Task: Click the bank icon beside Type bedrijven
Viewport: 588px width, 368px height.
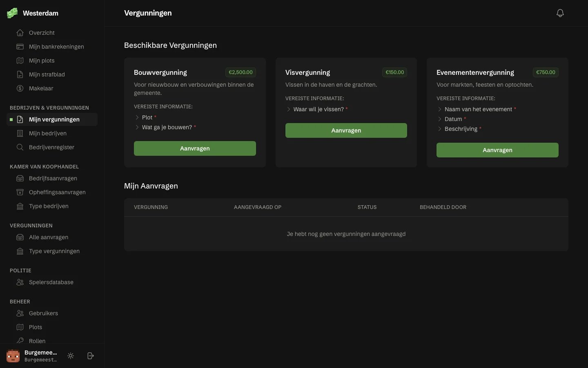Action: click(x=20, y=206)
